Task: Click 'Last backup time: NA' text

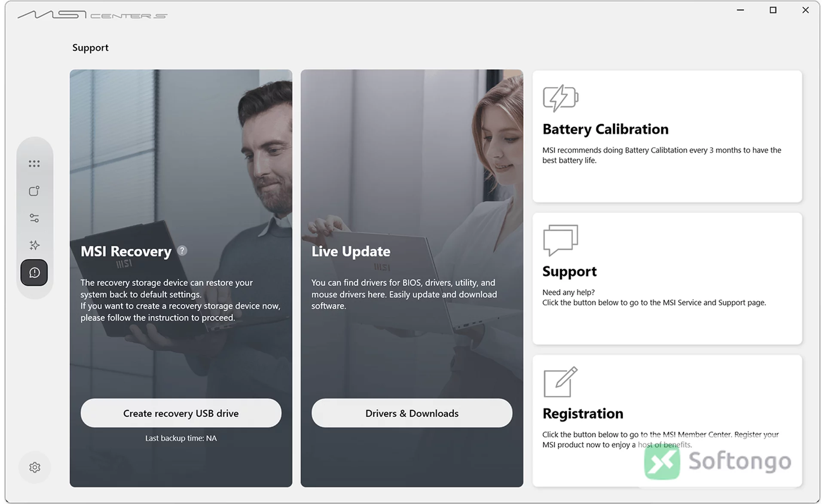Action: click(181, 438)
